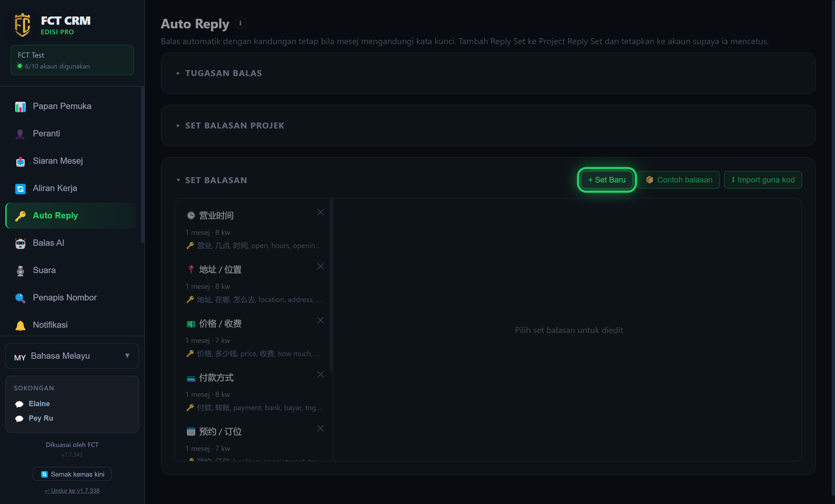Viewport: 835px width, 504px height.
Task: Open Suara microphone icon
Action: click(x=20, y=271)
